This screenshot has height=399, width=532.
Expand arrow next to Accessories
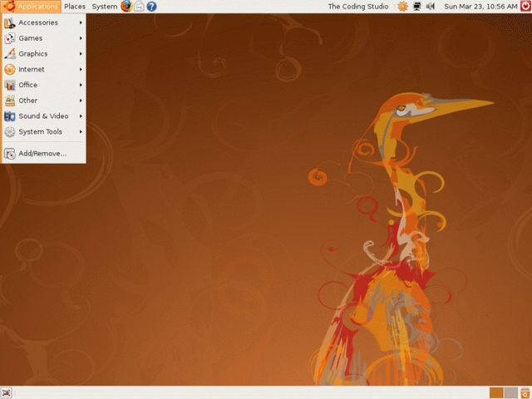(81, 22)
